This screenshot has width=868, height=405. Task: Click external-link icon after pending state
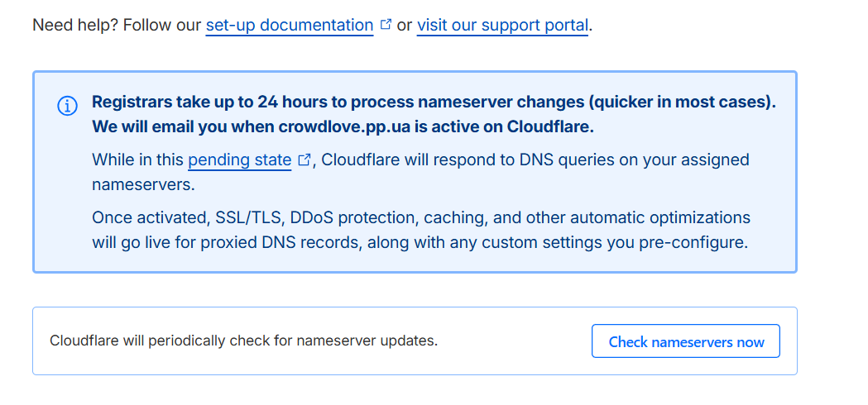[304, 160]
